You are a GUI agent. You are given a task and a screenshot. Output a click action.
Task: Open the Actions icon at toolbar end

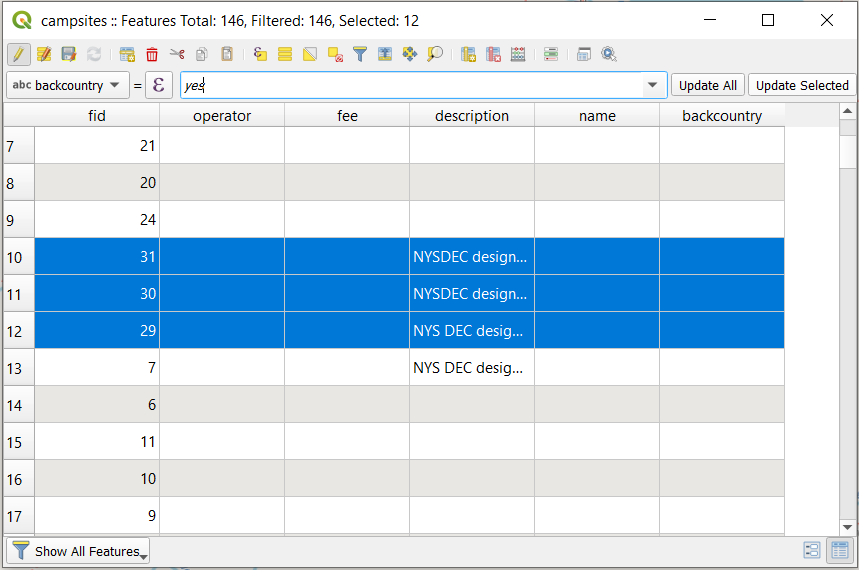[x=609, y=54]
